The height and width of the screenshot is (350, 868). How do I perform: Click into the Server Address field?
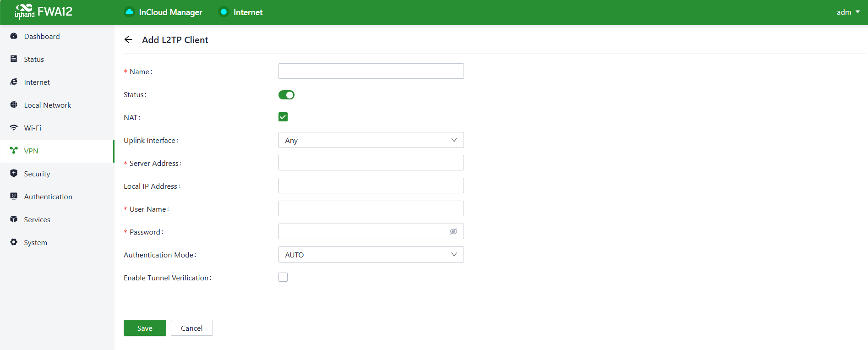tap(371, 163)
